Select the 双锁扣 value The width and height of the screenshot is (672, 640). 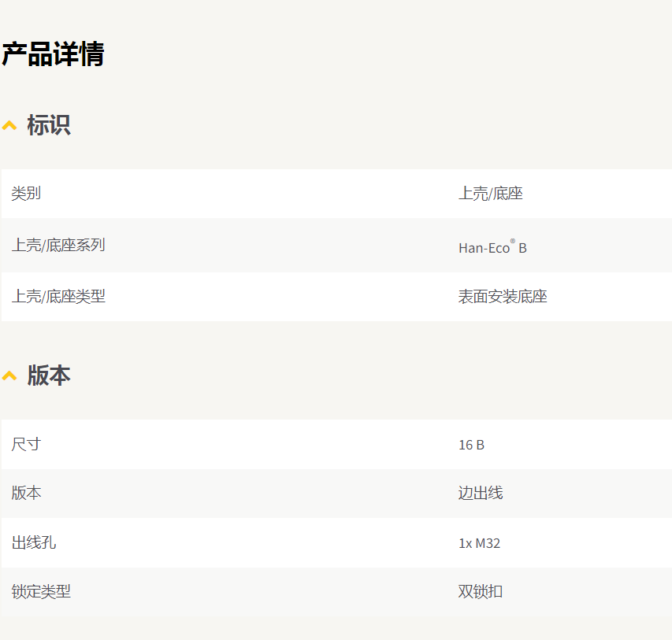click(481, 592)
